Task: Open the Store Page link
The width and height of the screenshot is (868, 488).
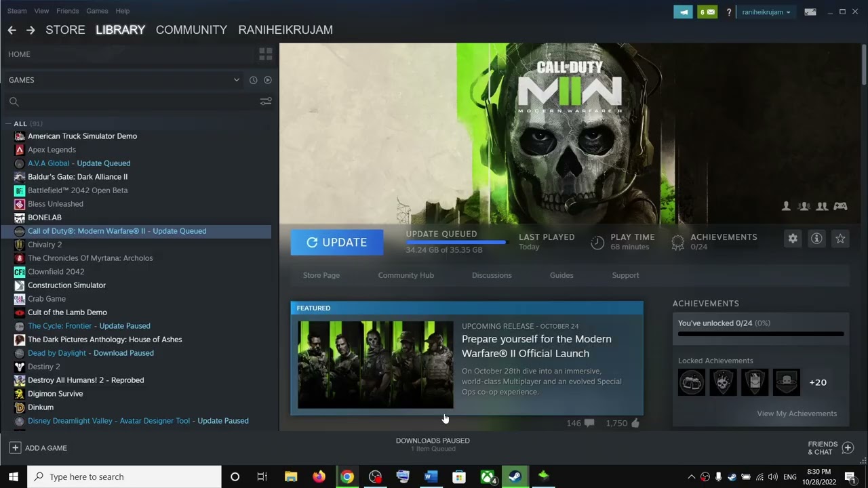Action: point(321,275)
